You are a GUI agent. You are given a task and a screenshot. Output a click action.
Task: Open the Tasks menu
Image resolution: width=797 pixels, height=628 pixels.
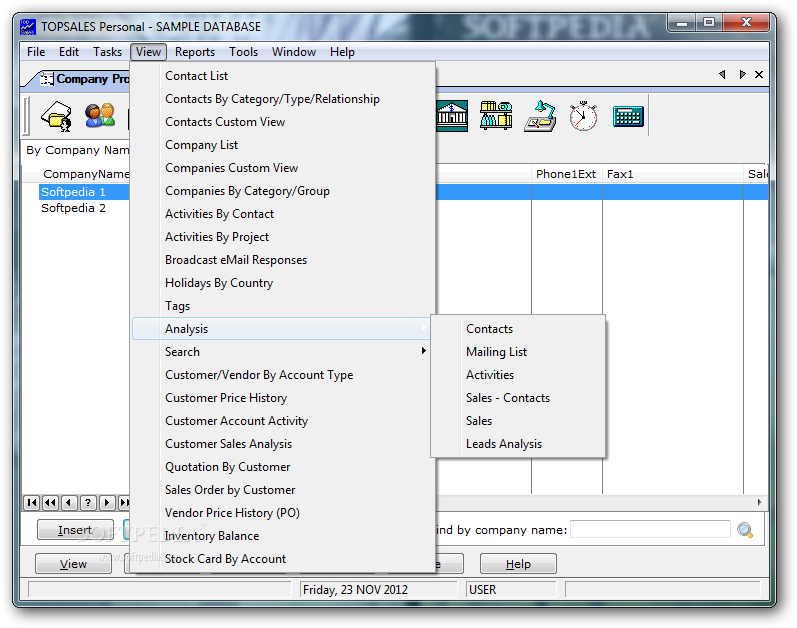pos(107,52)
